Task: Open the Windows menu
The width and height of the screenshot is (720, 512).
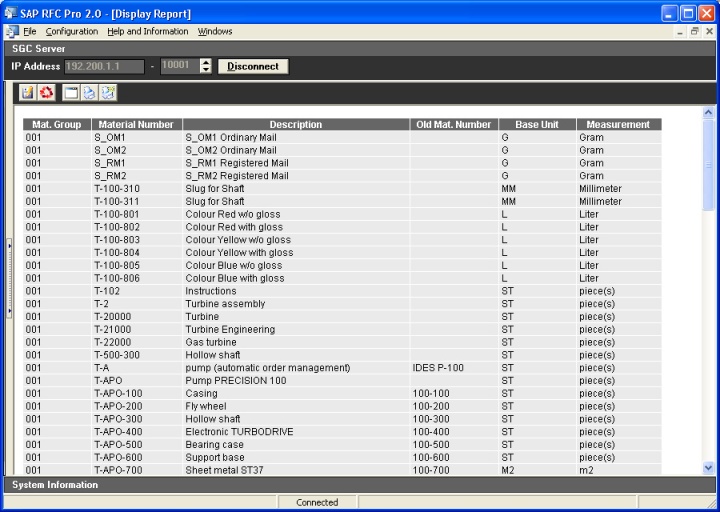Action: pos(215,31)
